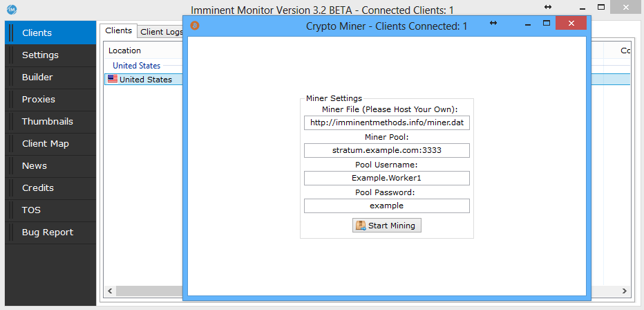Viewport: 644px width, 310px height.
Task: Maximize the Imminent Monitor main window
Action: 601,7
